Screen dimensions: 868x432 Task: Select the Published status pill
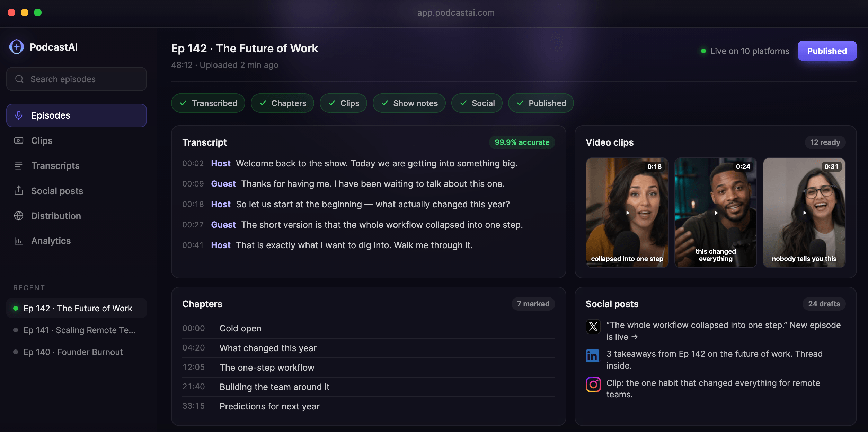(541, 103)
